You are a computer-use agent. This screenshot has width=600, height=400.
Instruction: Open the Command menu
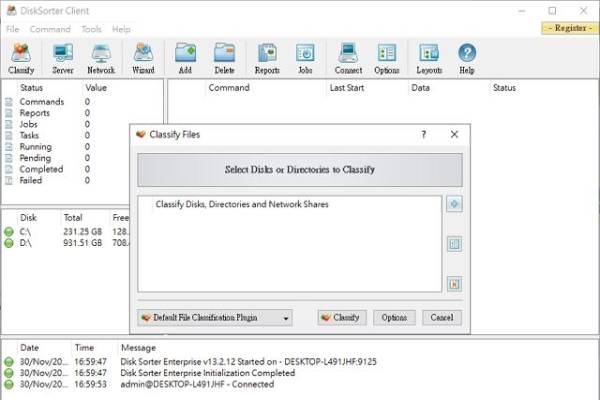tap(50, 29)
